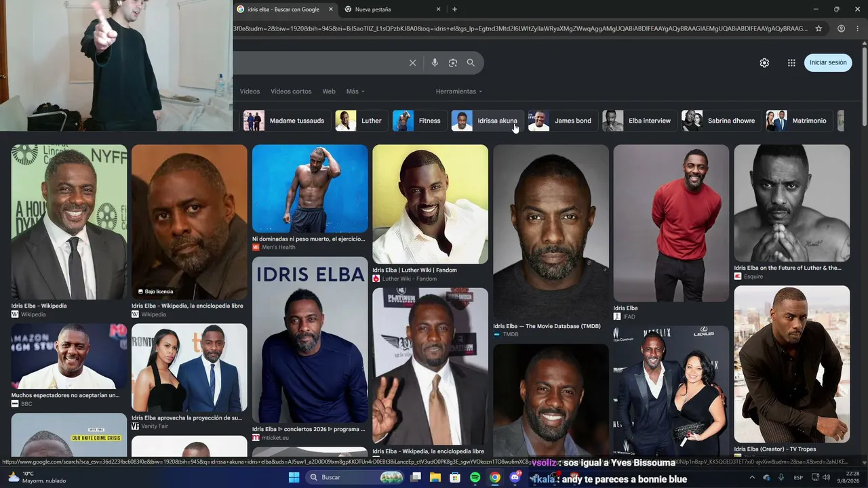Click the ESP keyboard language indicator

click(x=798, y=478)
